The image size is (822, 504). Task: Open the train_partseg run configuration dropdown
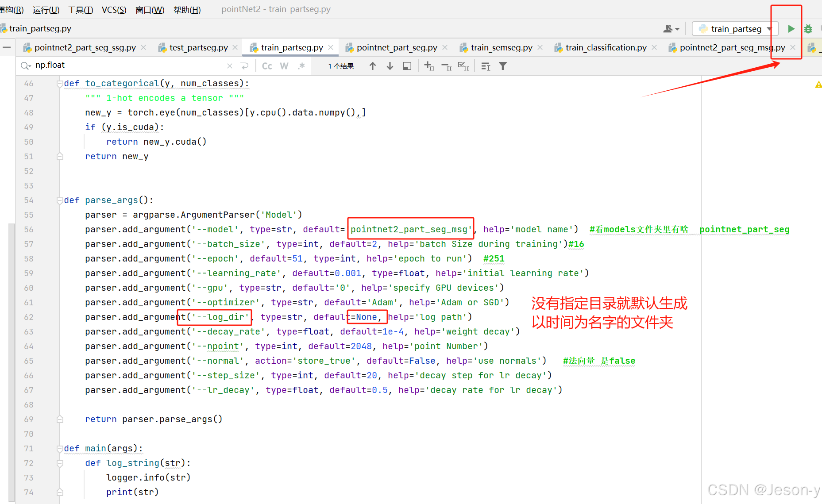pyautogui.click(x=733, y=29)
